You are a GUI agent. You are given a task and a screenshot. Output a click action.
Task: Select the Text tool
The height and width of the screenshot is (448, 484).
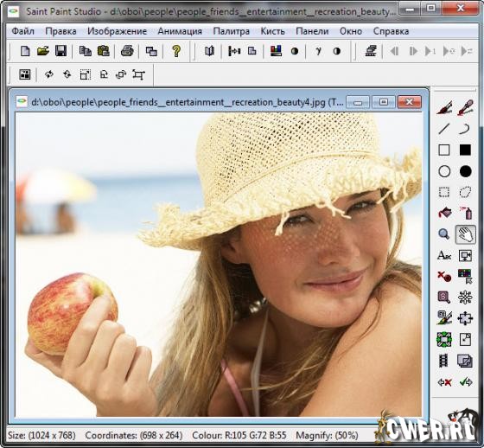pyautogui.click(x=444, y=255)
